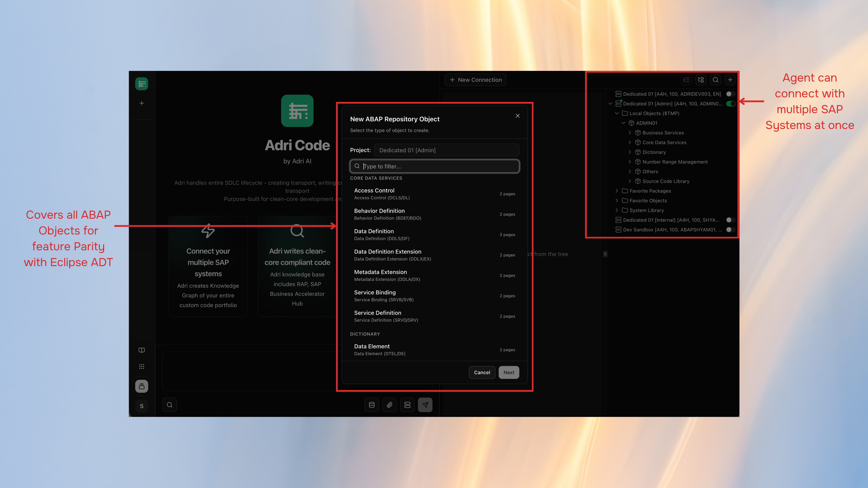
Task: Click the database icon below the chat input
Action: [372, 405]
